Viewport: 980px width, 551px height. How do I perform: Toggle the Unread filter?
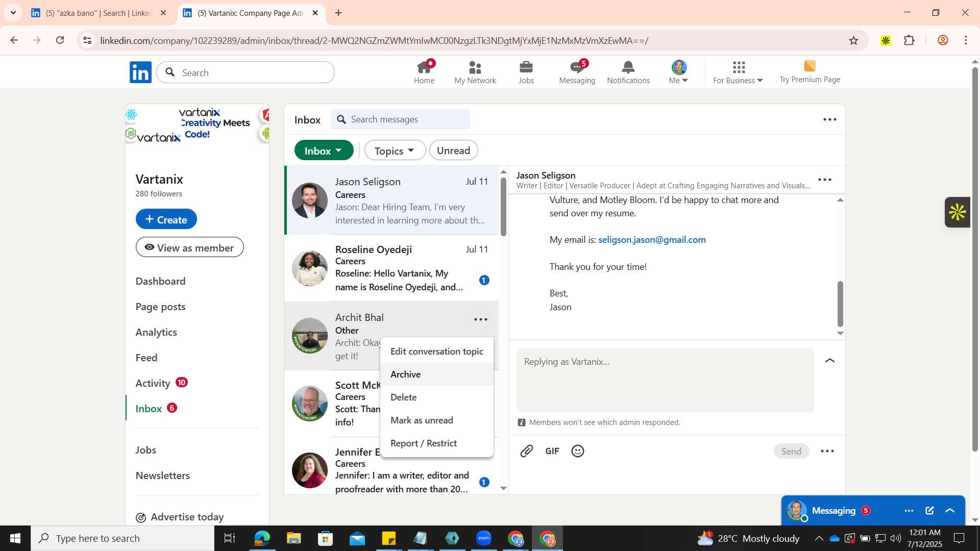click(453, 151)
